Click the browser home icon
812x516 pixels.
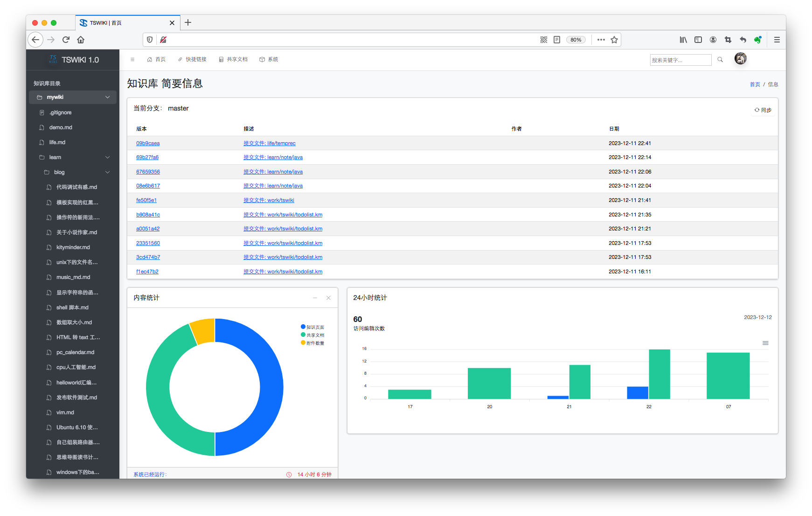click(80, 40)
